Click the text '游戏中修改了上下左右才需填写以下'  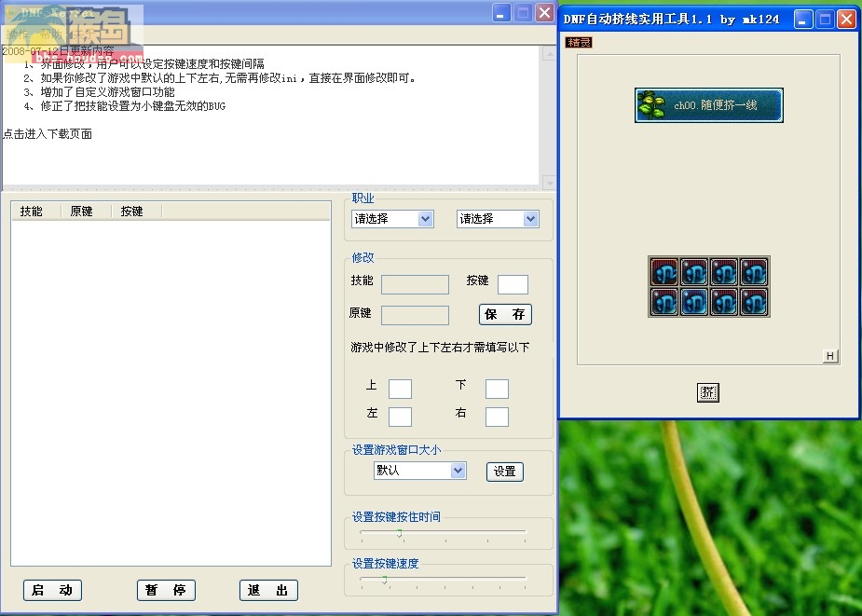440,348
